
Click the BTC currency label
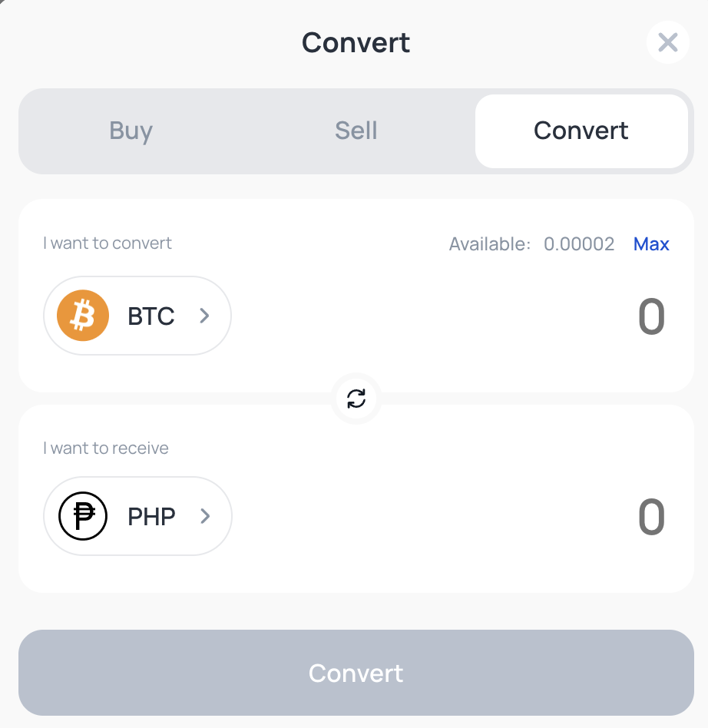(x=151, y=316)
